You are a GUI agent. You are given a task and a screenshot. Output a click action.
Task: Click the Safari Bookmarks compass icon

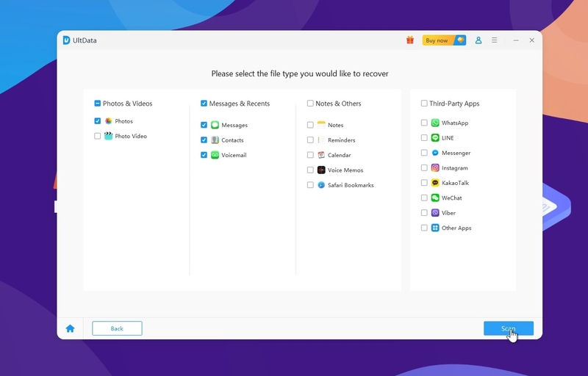[321, 185]
